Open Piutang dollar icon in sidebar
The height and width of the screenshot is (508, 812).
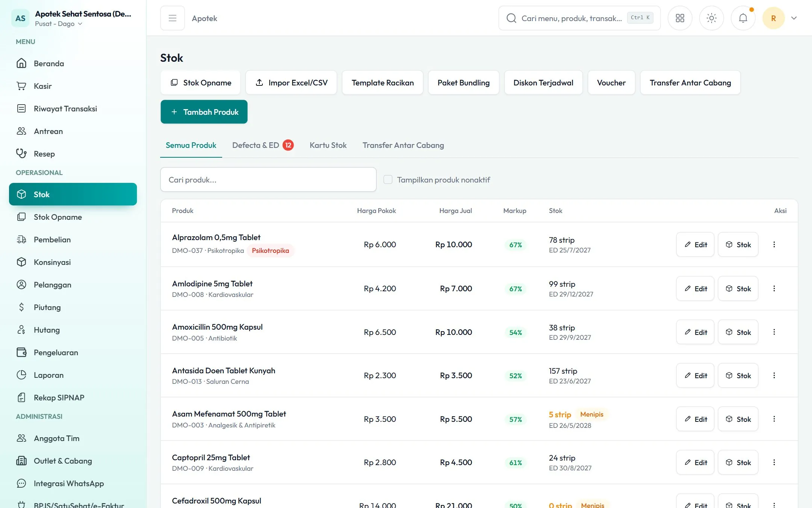click(x=21, y=307)
